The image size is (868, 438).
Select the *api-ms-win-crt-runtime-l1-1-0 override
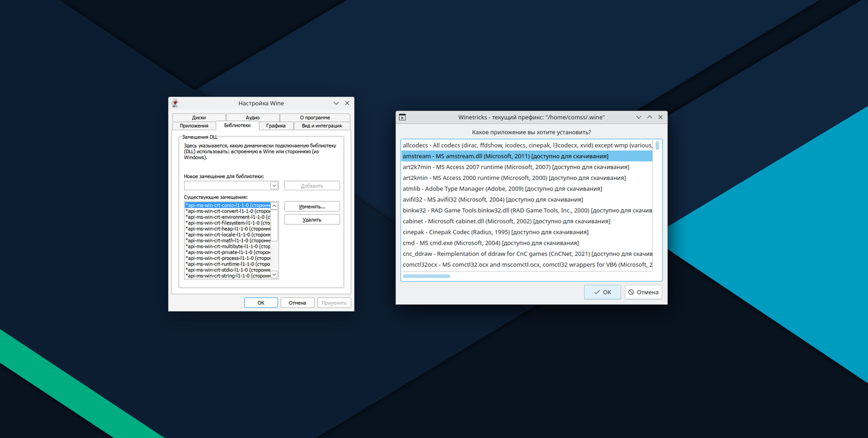pos(227,264)
